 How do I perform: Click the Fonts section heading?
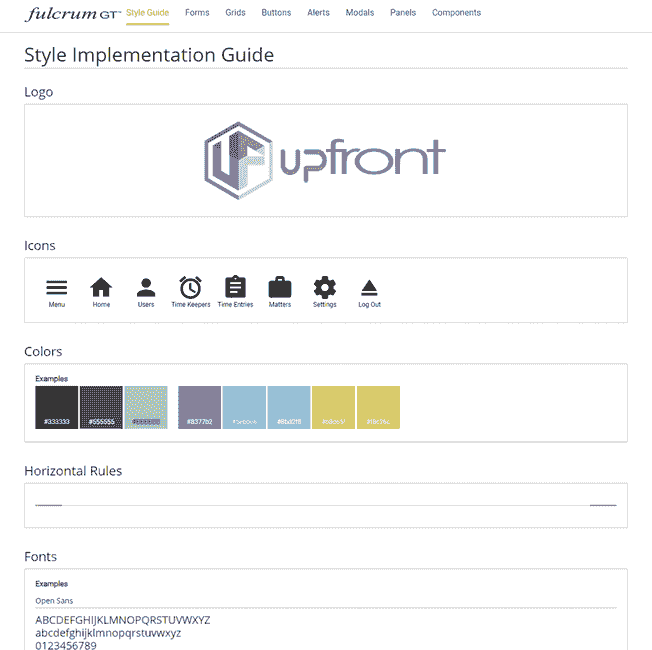[40, 557]
